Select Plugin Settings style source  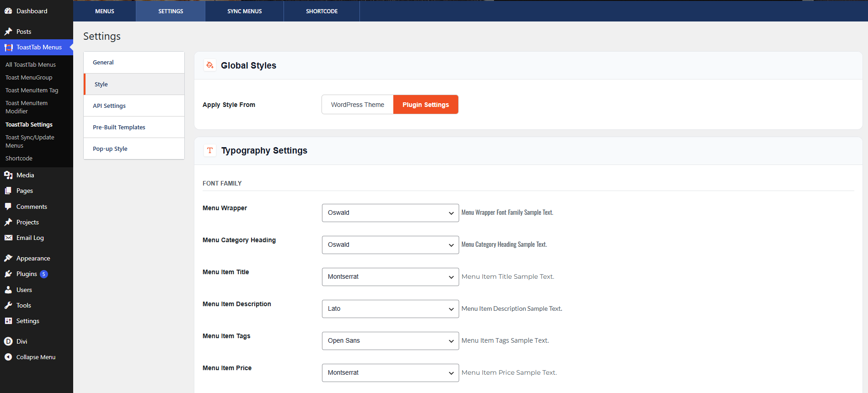coord(426,105)
